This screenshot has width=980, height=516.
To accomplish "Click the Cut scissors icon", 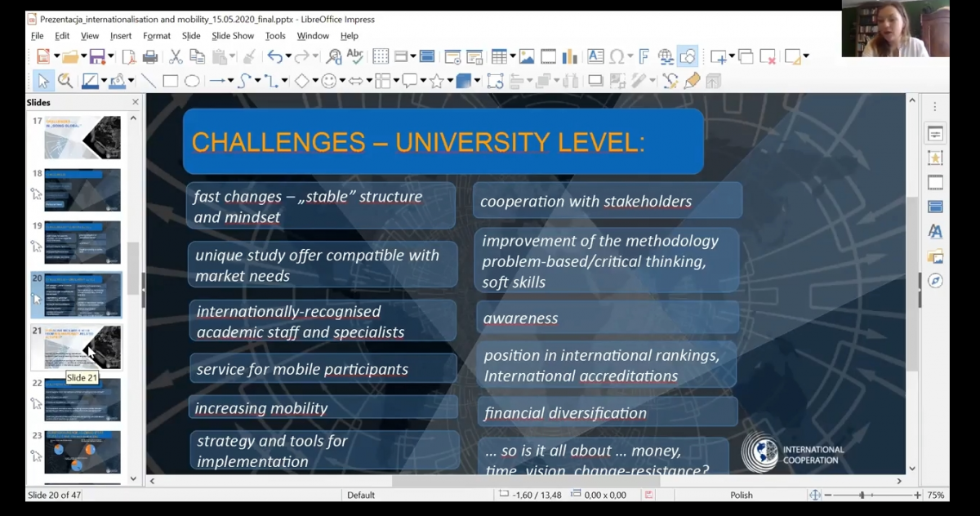I will (x=175, y=56).
